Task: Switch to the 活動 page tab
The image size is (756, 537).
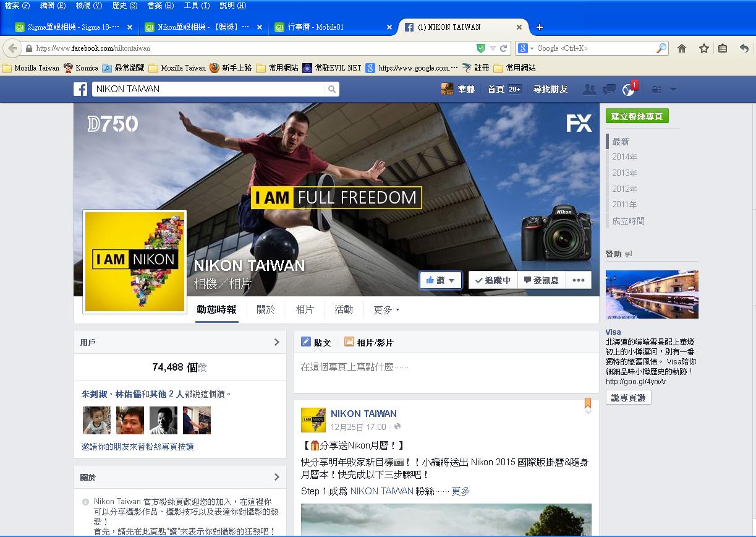Action: pos(344,309)
